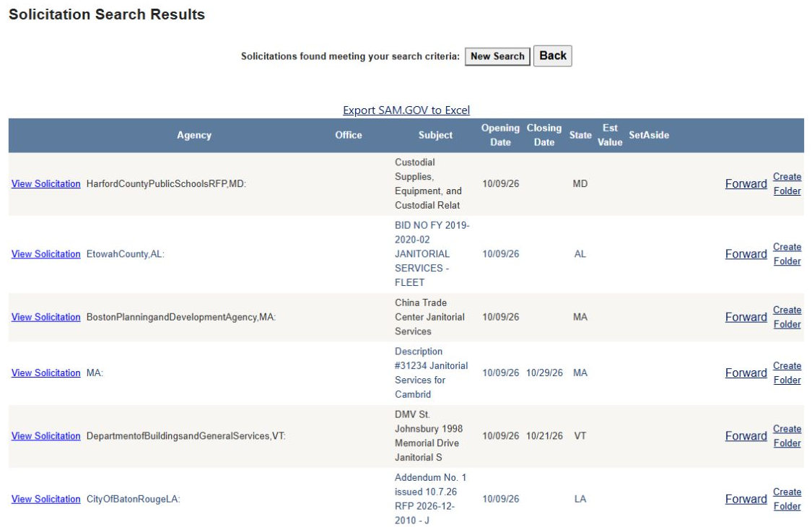View Solicitation for BostonPlanningandDevelopmentAgency,MA
Screen dimensions: 812x527
46,317
